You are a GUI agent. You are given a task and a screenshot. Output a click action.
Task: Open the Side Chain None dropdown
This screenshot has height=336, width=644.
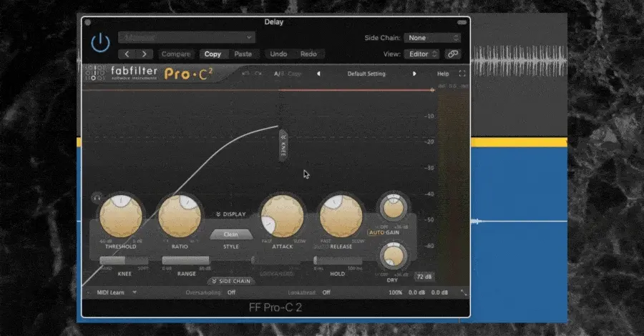(432, 38)
